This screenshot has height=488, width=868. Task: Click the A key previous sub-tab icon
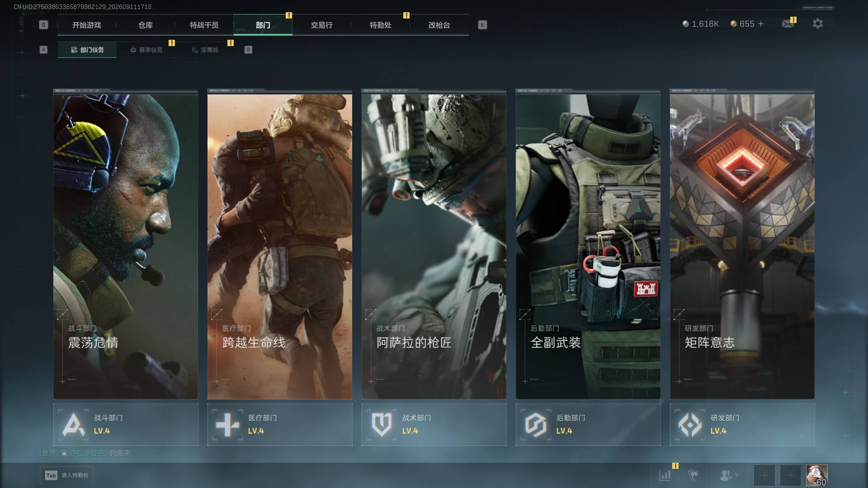pos(43,50)
